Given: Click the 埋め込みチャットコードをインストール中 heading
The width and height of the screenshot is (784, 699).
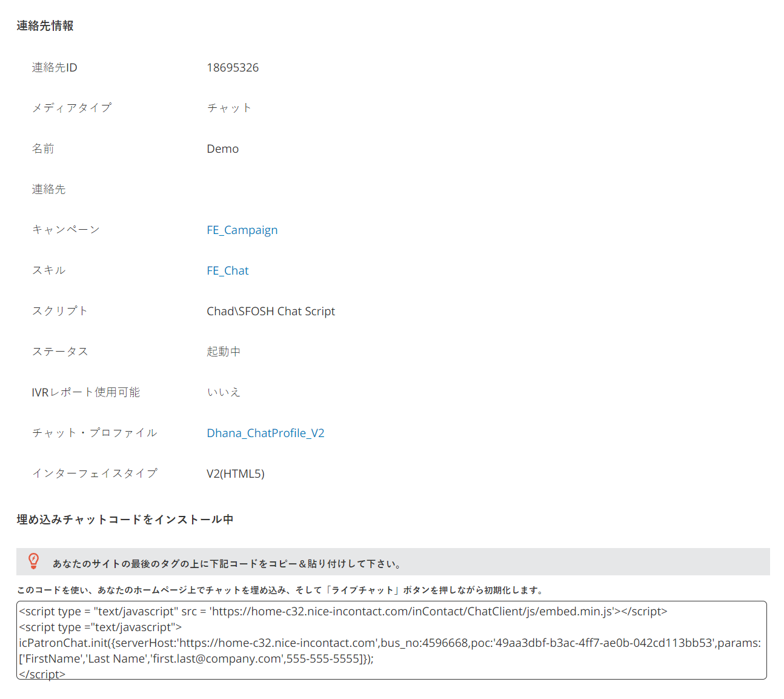Looking at the screenshot, I should [x=125, y=520].
